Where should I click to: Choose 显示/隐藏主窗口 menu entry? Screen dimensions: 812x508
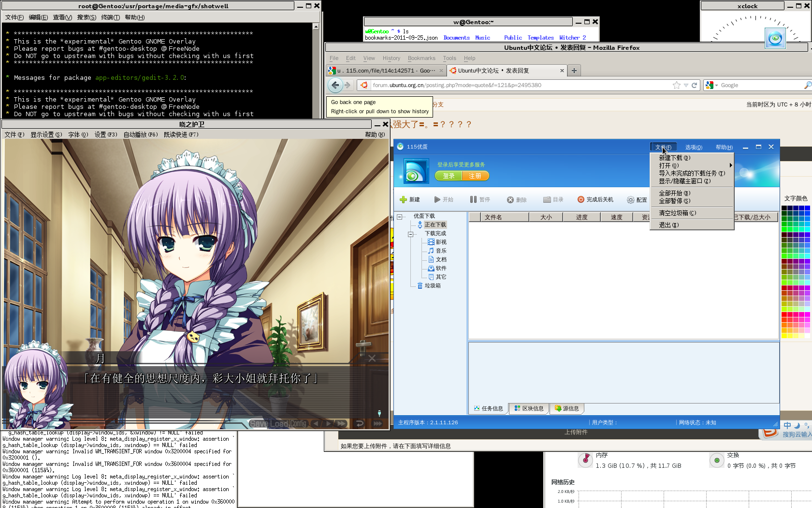692,181
